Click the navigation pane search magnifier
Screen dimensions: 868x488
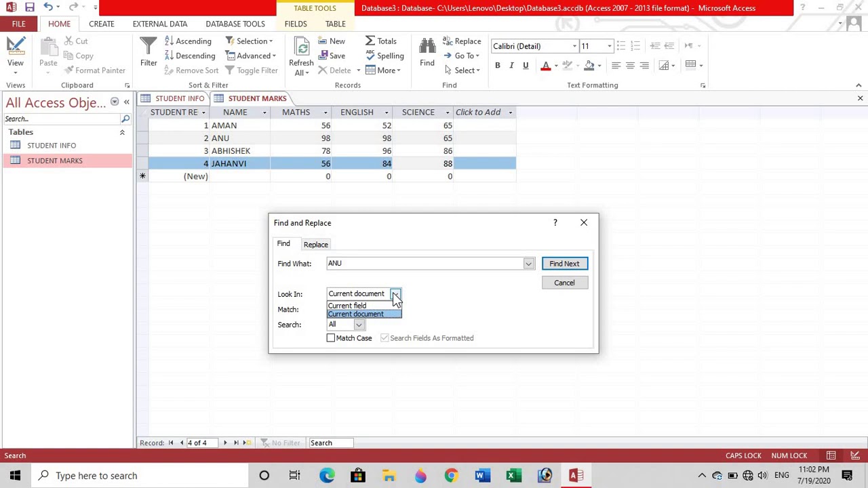click(125, 119)
